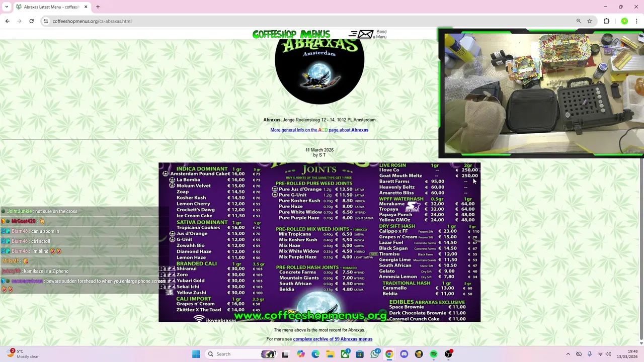The image size is (644, 362).
Task: Open the page zoom magnifier icon
Action: [579, 21]
